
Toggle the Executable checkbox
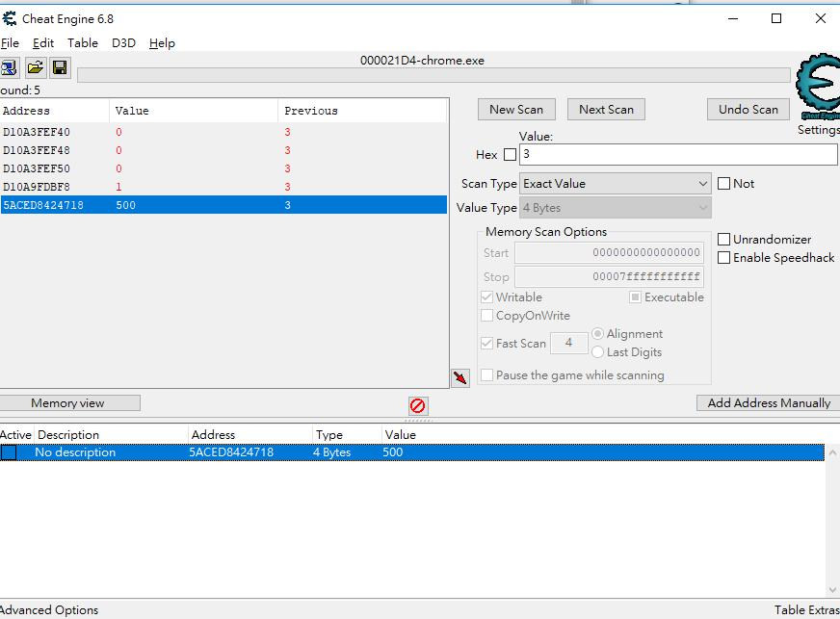(x=636, y=297)
